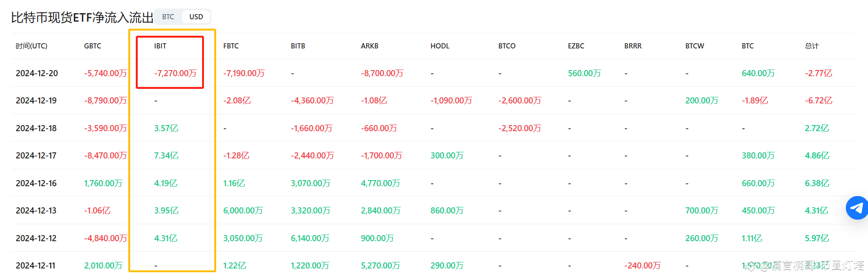The width and height of the screenshot is (868, 276).
Task: Click the 时间(UTC) column header
Action: coord(31,46)
